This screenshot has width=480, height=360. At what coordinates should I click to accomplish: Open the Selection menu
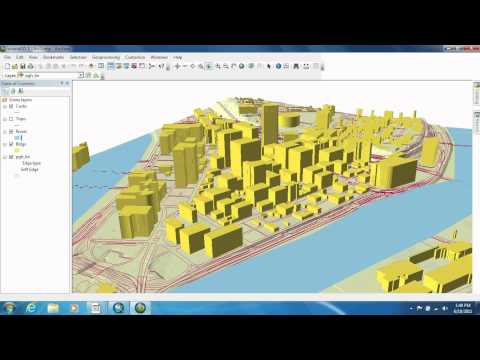(78, 57)
